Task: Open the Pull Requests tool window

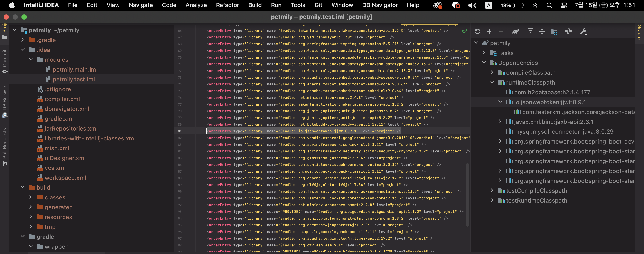Action: (x=4, y=147)
